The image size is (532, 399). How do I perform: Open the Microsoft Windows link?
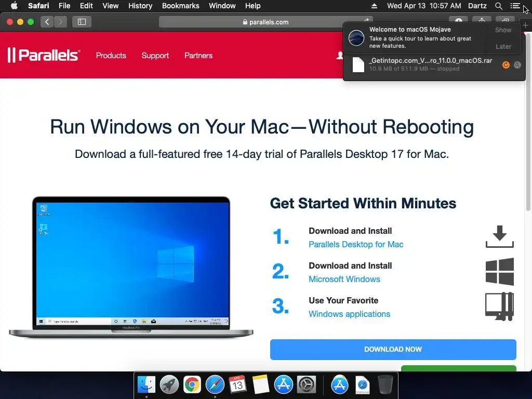tap(344, 279)
